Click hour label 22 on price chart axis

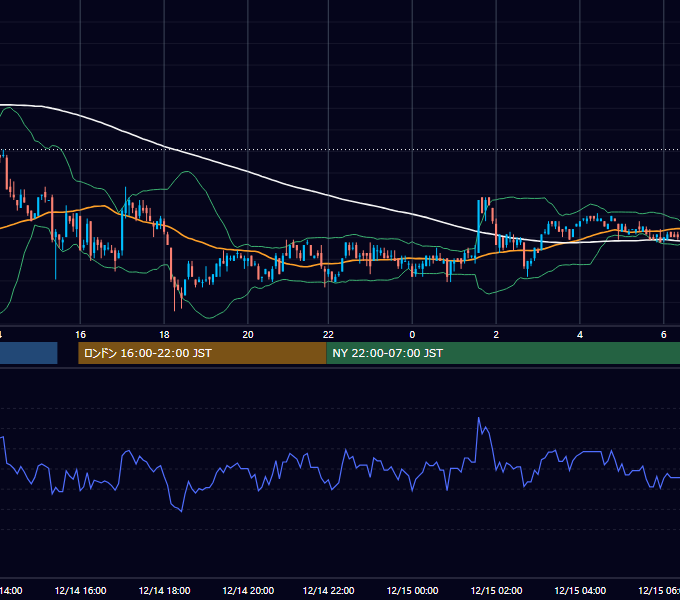pos(328,335)
